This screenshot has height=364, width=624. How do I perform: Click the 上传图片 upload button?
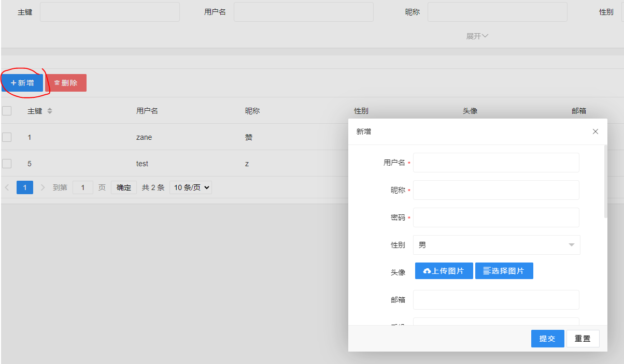point(444,271)
